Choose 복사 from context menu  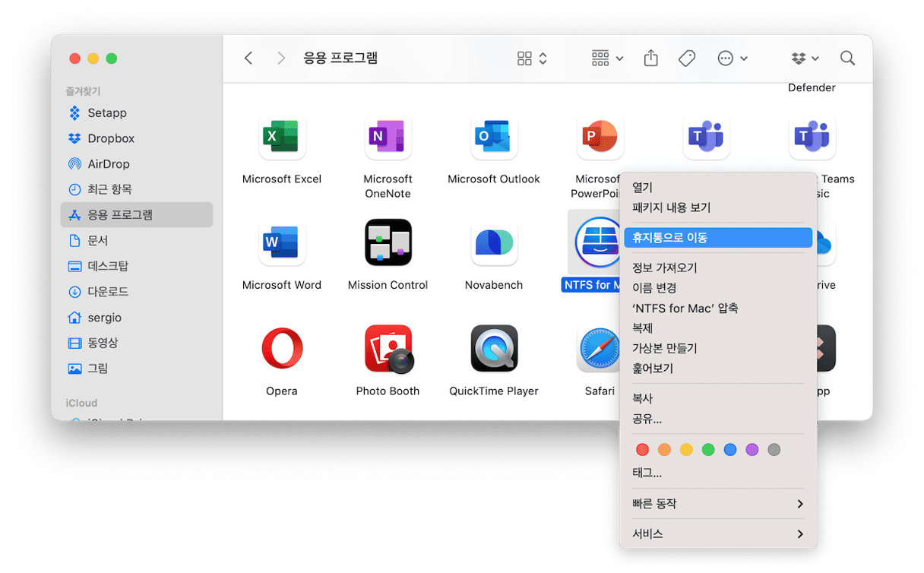point(718,398)
